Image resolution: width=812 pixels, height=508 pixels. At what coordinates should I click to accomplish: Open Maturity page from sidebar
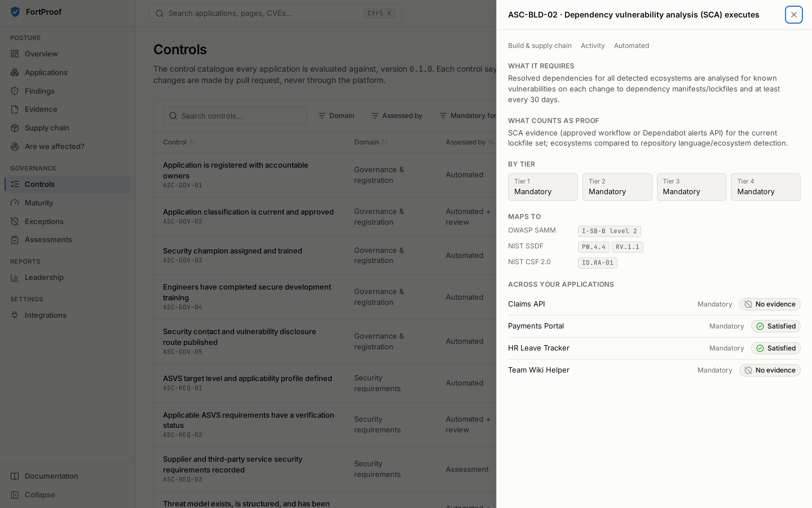point(67,203)
